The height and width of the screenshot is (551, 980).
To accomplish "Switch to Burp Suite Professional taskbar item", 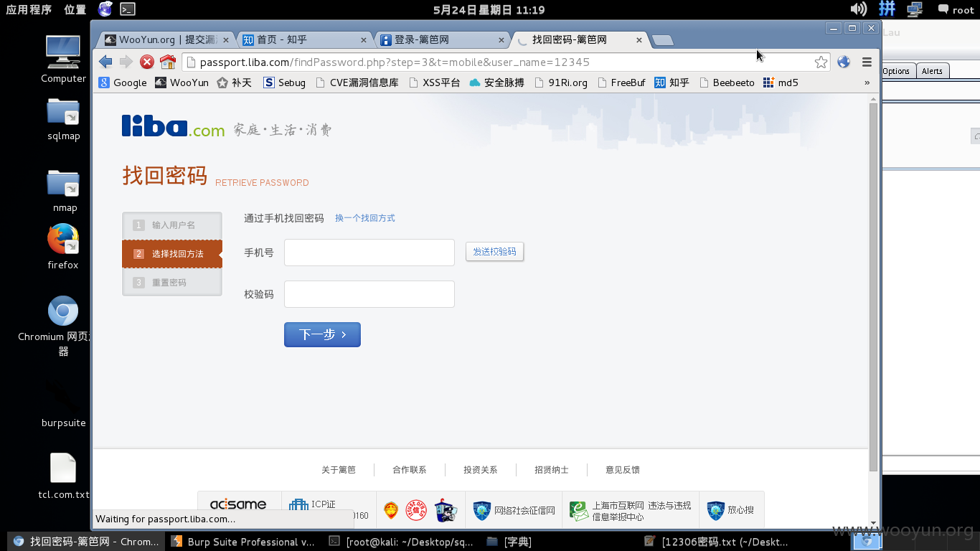I will click(242, 542).
